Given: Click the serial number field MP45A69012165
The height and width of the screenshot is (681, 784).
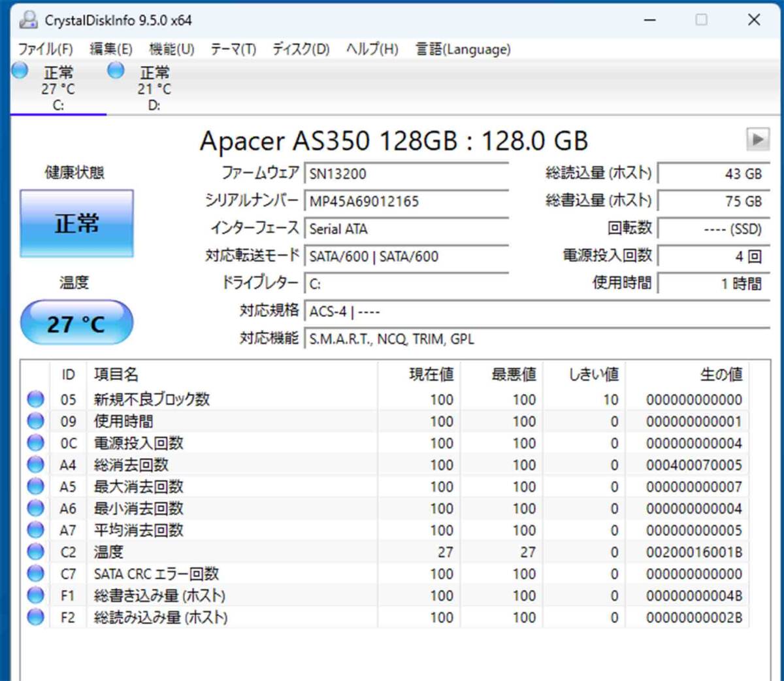Looking at the screenshot, I should [406, 201].
